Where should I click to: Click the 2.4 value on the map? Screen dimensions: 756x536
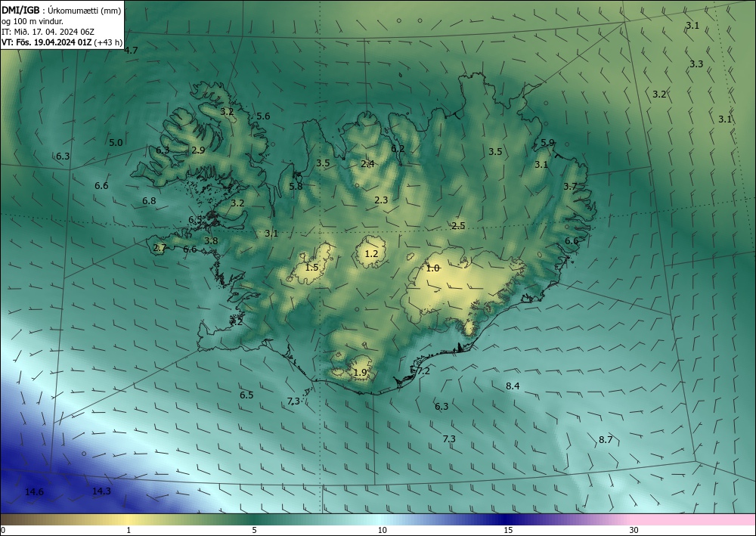coord(367,164)
